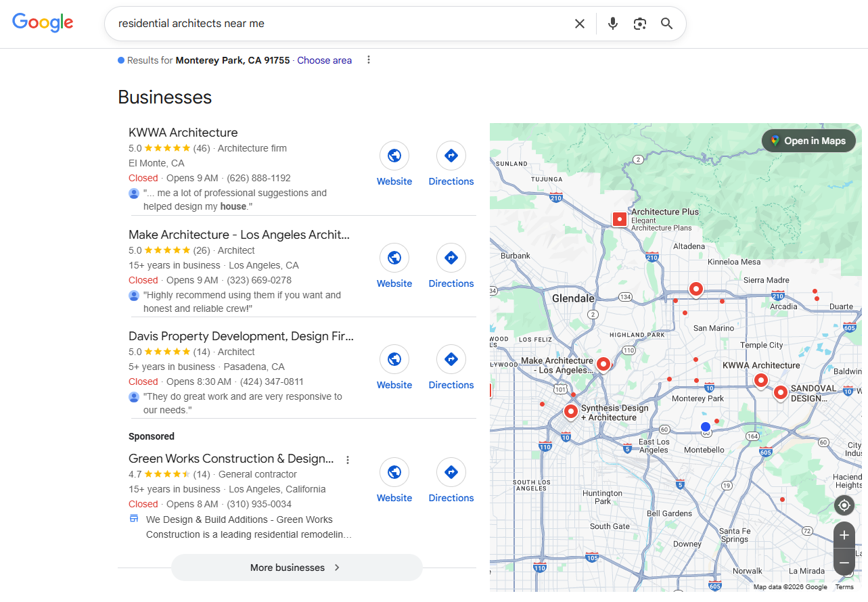Get directions to Green Works Construction
The height and width of the screenshot is (602, 868).
point(451,472)
